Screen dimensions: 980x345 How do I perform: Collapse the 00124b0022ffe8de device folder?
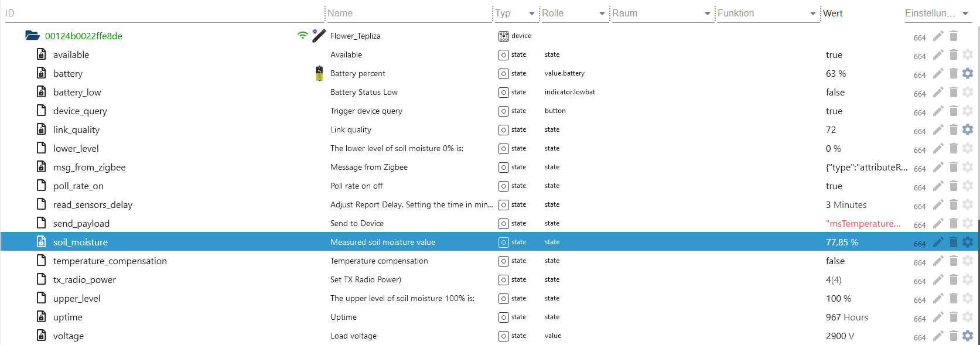pos(32,36)
